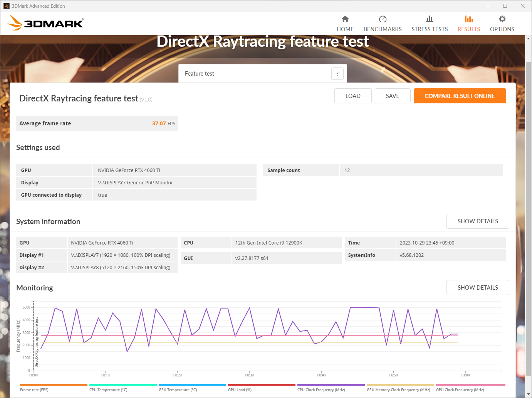Click the Results bar chart icon
The width and height of the screenshot is (532, 398).
[x=469, y=19]
